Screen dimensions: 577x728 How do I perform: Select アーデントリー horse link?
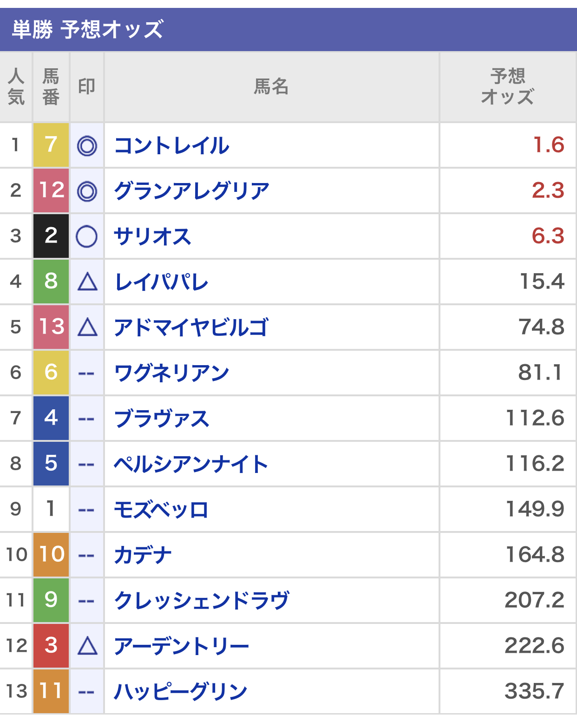pos(181,646)
